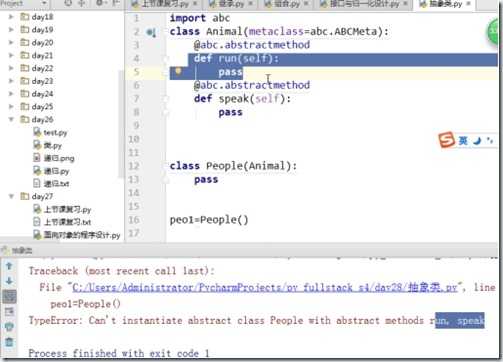Expand the day18 folder

[11, 17]
